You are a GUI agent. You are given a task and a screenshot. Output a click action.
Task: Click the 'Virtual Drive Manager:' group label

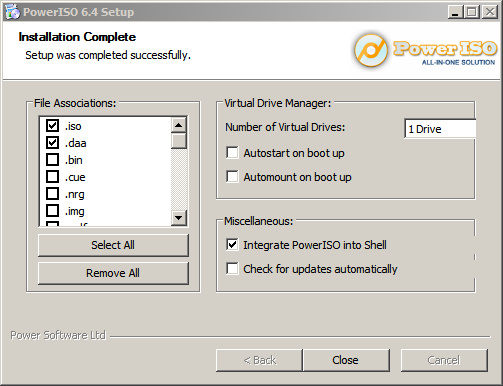click(277, 103)
